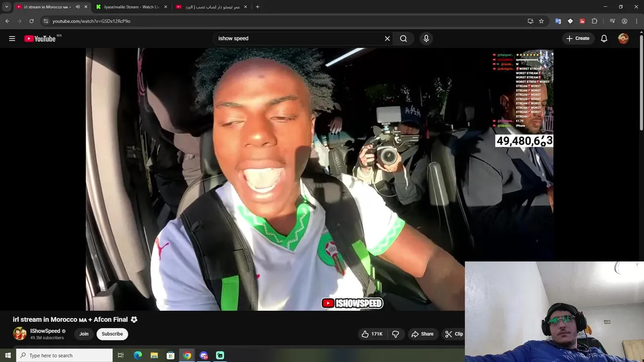This screenshot has width=644, height=362.
Task: Close the iiyaselmaliki Stream tab
Action: (166, 7)
